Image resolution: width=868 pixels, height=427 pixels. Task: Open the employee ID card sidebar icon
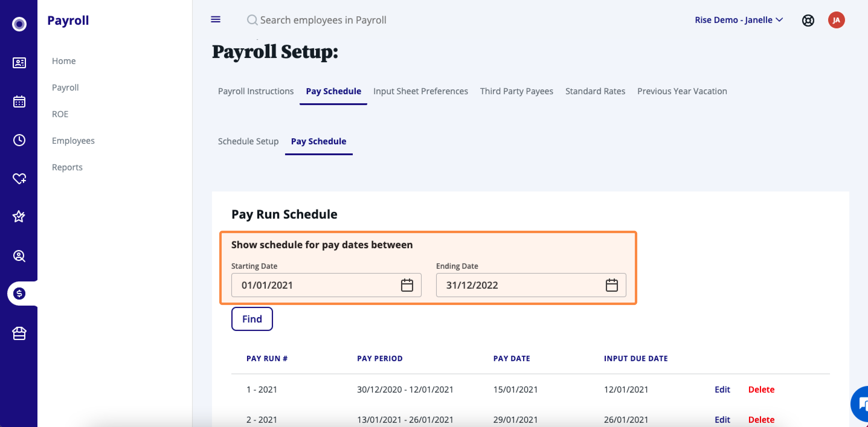(x=19, y=63)
